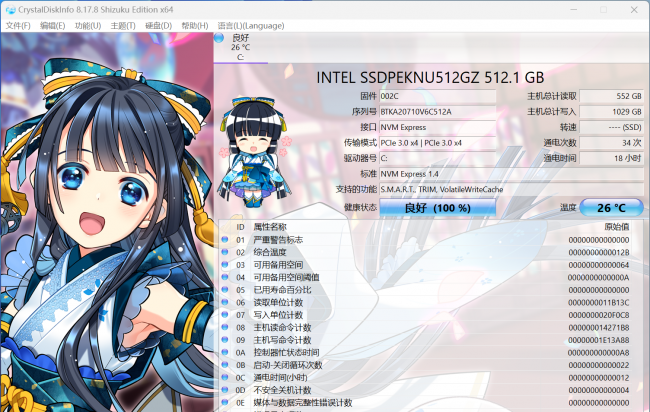Open the 硬盘(D) menu
The image size is (650, 412).
point(158,26)
